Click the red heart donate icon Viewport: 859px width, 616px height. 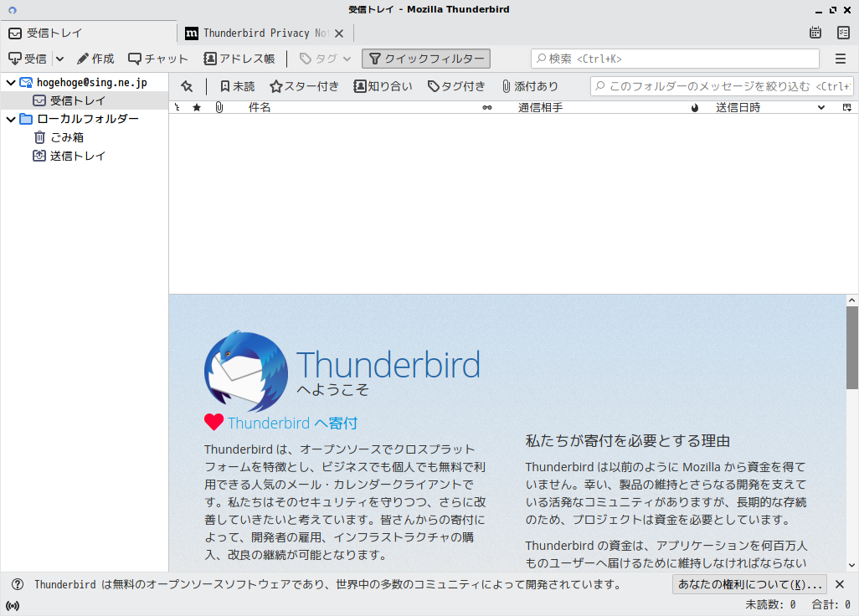[x=213, y=422]
